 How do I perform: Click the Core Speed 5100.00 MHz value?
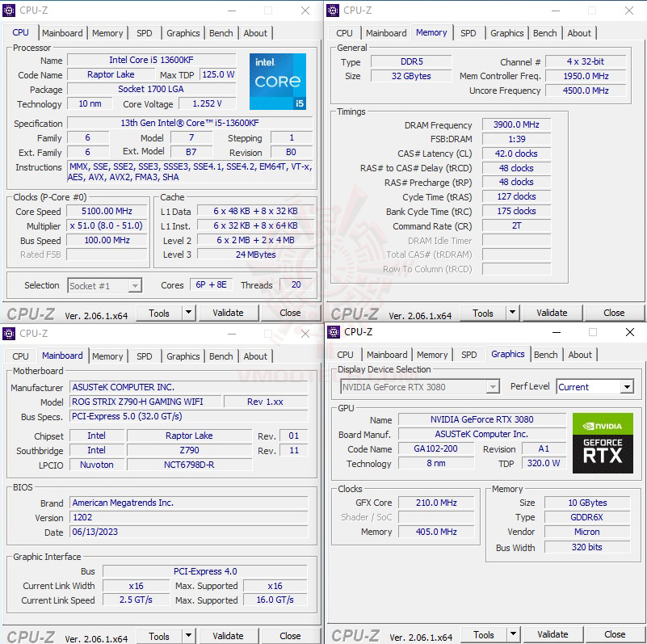pos(107,211)
